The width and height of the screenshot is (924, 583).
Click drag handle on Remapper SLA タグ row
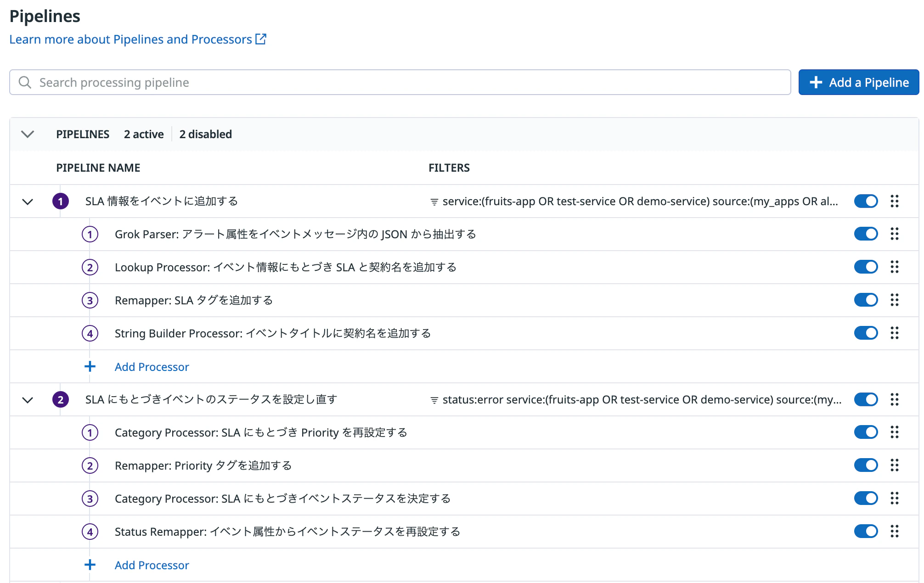(894, 300)
